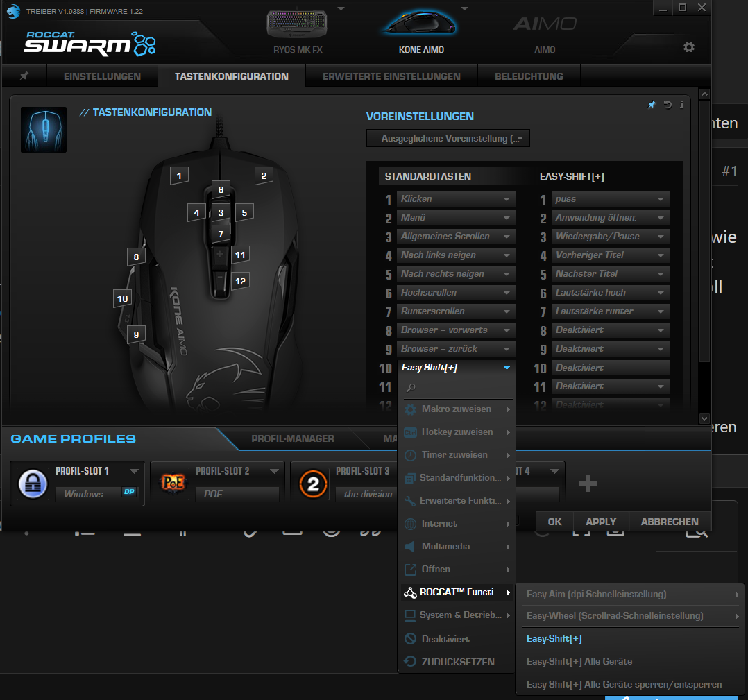Click the pin icon in configuration panel
The image size is (748, 700).
652,105
